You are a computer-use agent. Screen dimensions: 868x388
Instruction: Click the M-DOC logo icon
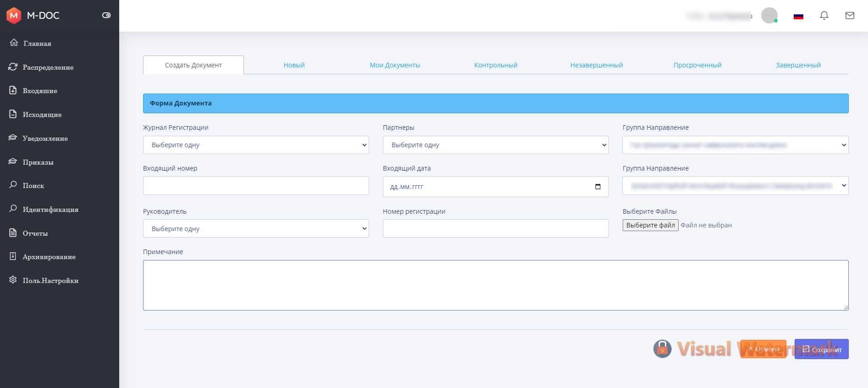(14, 16)
